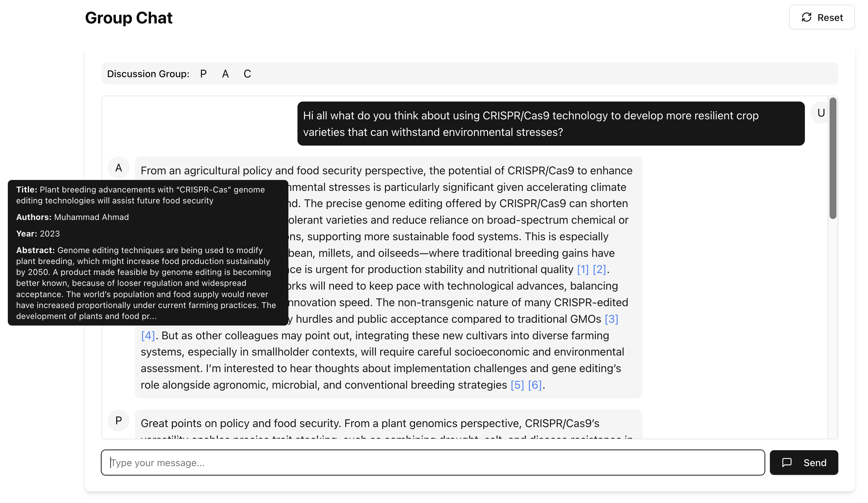Click avatar P beside the genomics message

tap(118, 420)
